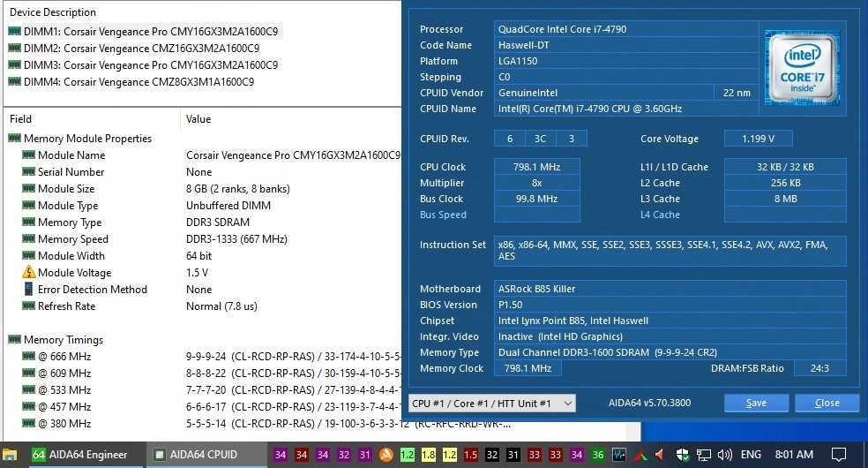Click the Multiplier value 8x
This screenshot has height=468, width=868.
(x=536, y=183)
